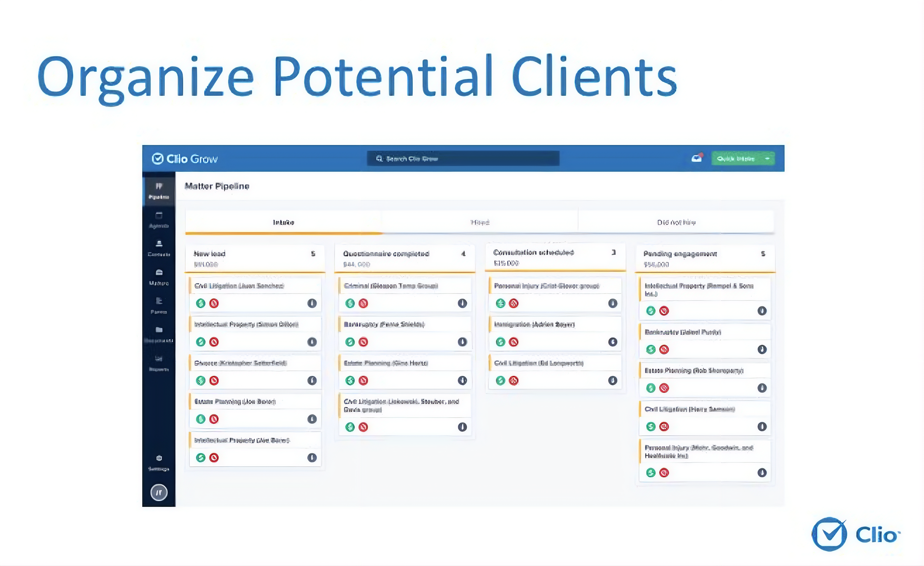Mark New lead Estate Planning card hired
Screen dimensions: 924x566
[x=201, y=419]
